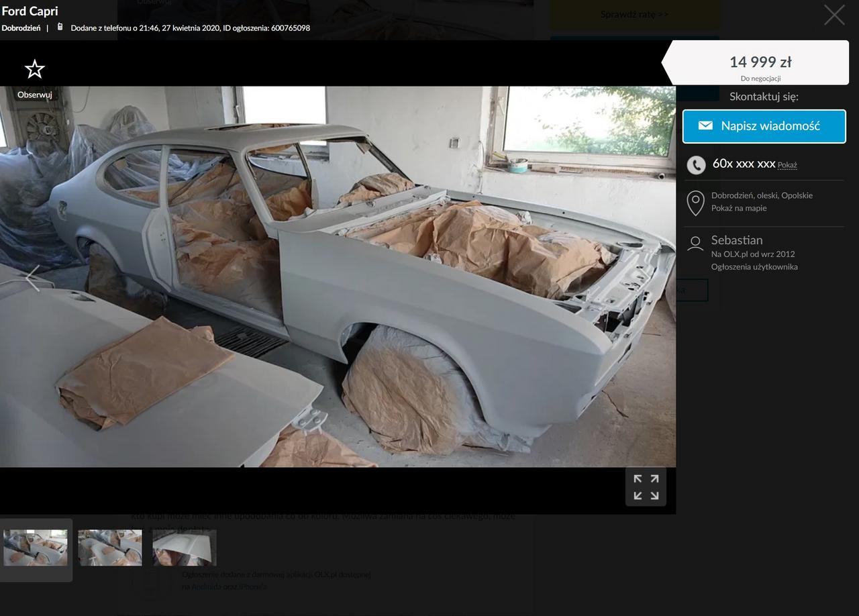Click the price tag 14 999 zł

(x=760, y=62)
